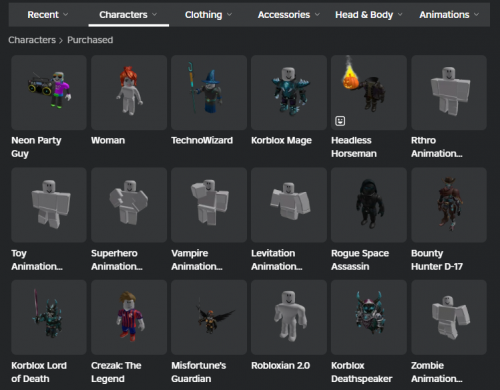The image size is (500, 390).
Task: Expand the Recent dropdown arrow
Action: tap(66, 15)
